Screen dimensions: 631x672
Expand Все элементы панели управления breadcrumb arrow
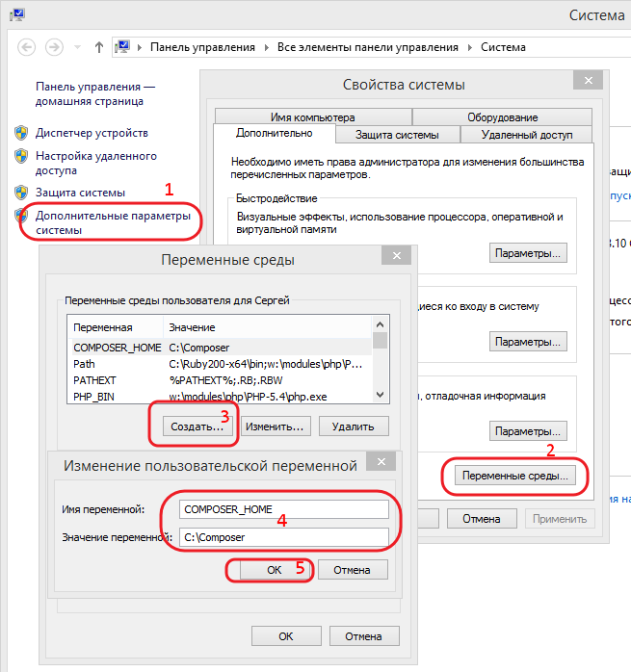point(470,46)
